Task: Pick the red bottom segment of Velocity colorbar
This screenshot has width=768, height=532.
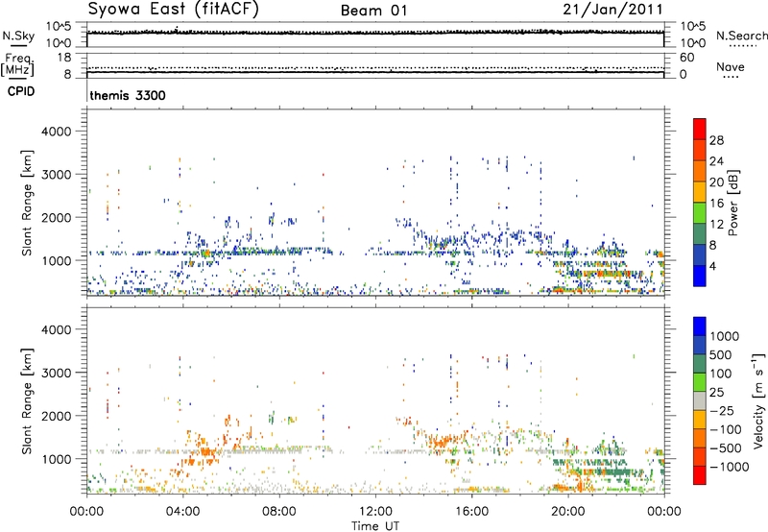Action: pos(700,475)
